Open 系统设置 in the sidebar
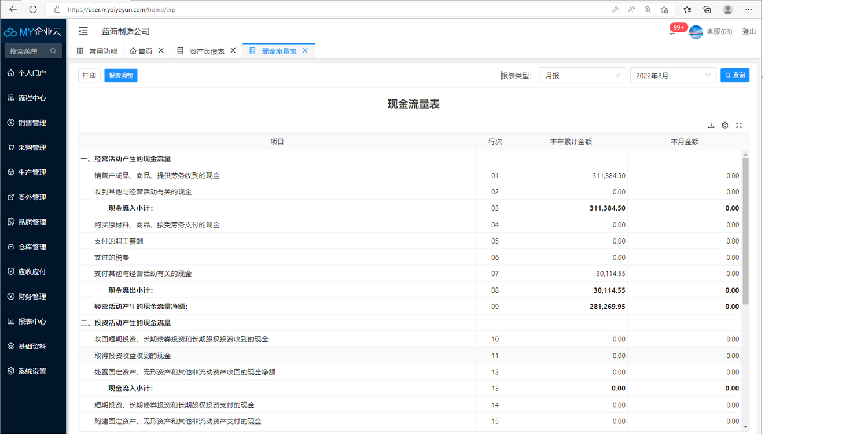Screen dimensions: 868x435 coord(33,371)
